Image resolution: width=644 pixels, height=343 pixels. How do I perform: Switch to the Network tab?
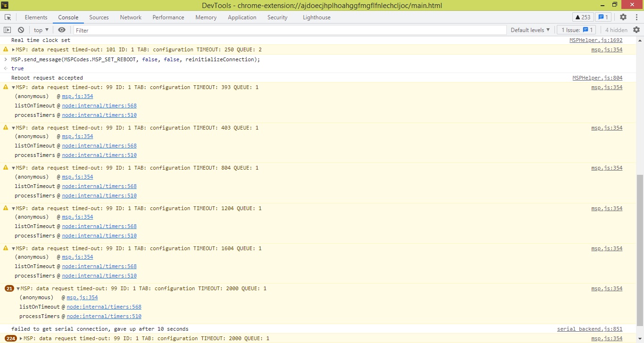131,17
